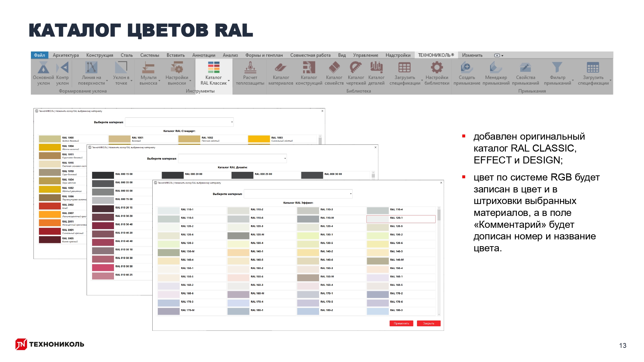
Task: Close the RAL Дизайн dialog window
Action: tap(375, 147)
